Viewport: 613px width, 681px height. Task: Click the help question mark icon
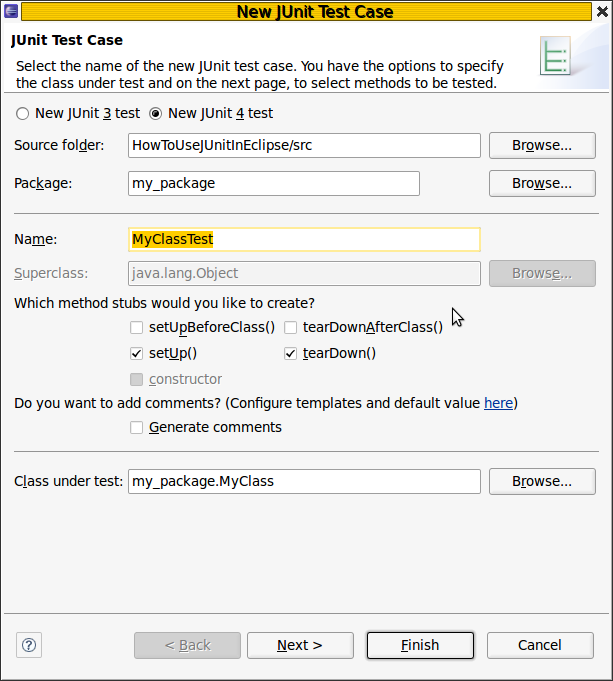(x=29, y=645)
